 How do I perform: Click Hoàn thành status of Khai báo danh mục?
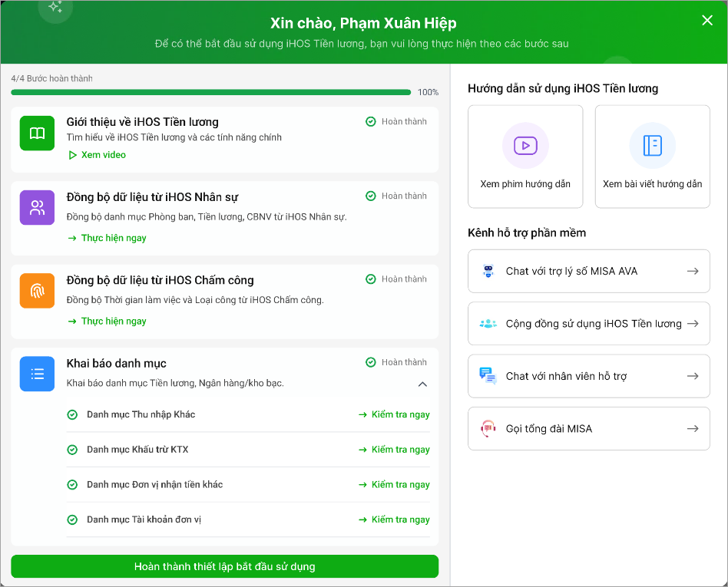(396, 362)
